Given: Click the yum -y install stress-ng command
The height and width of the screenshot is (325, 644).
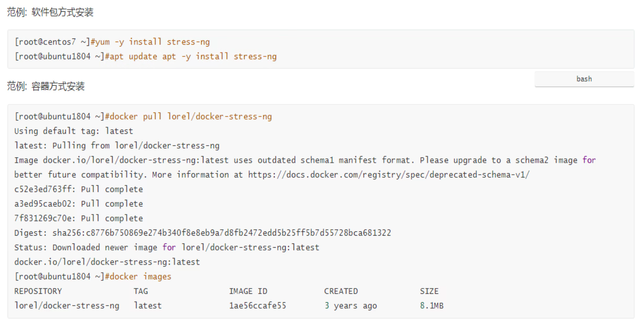Looking at the screenshot, I should pos(150,42).
